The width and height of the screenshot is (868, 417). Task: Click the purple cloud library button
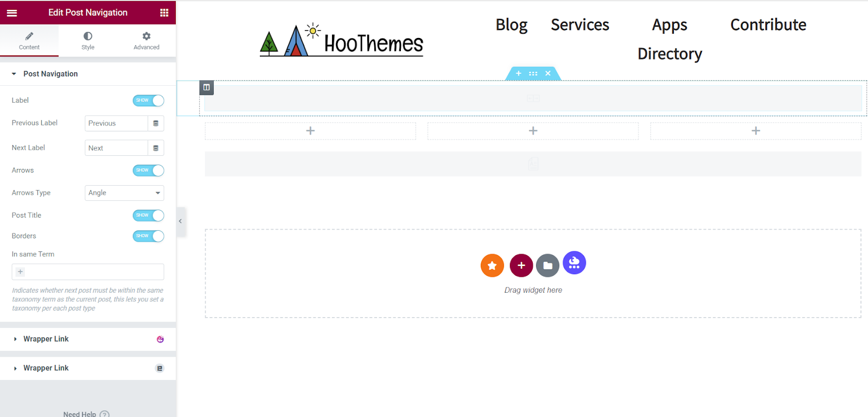575,263
